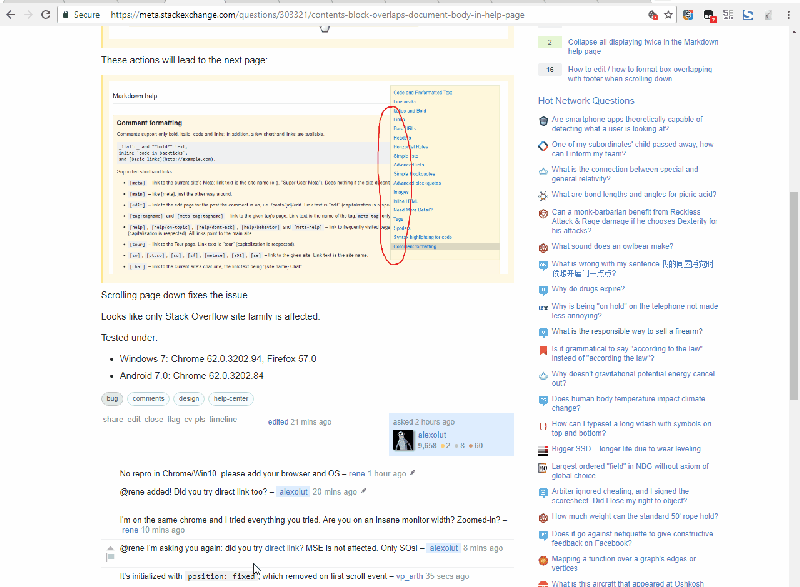Screen dimensions: 800x587
Task: Open a browser extension icon near the address bar
Action: point(688,14)
